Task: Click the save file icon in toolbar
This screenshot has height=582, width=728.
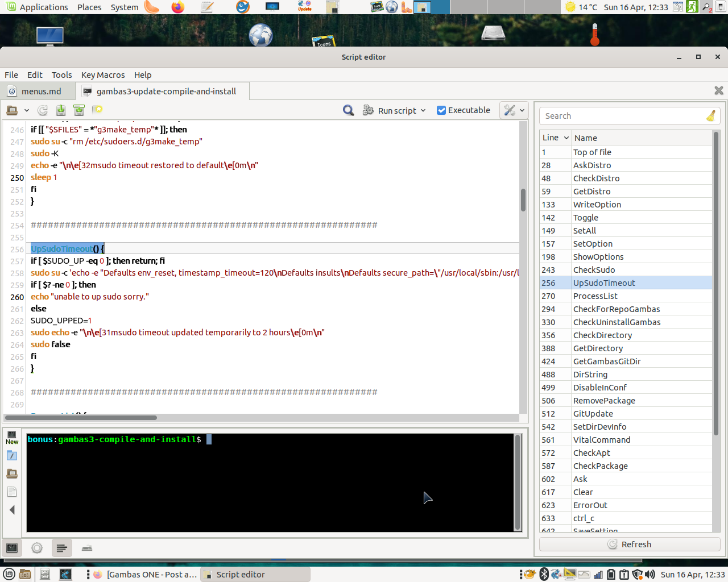Action: point(61,110)
